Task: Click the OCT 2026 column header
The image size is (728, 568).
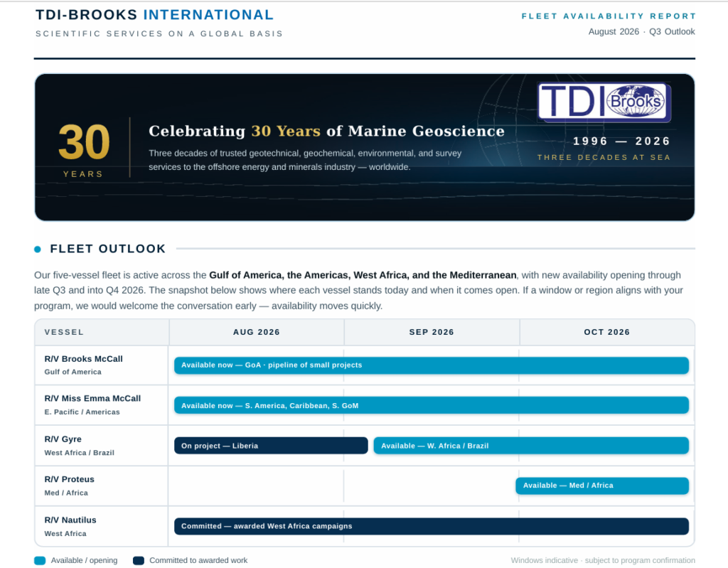Action: [x=607, y=332]
